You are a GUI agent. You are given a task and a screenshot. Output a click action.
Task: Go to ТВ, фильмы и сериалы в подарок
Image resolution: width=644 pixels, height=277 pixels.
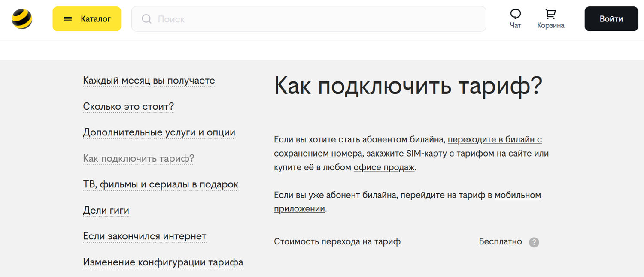(161, 184)
